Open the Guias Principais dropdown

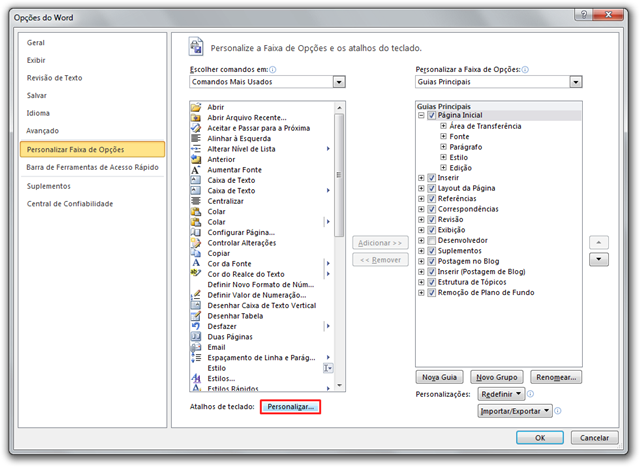pos(576,82)
